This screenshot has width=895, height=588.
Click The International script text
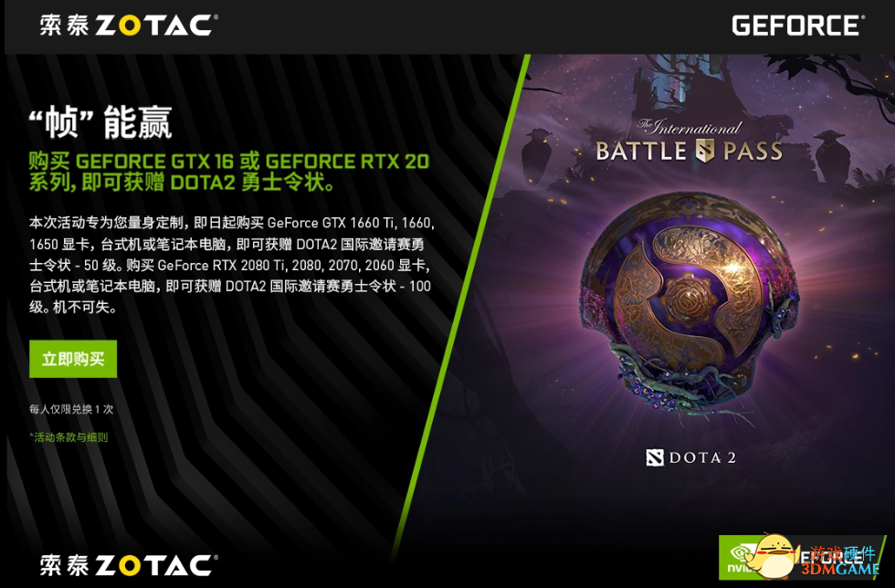click(x=690, y=126)
